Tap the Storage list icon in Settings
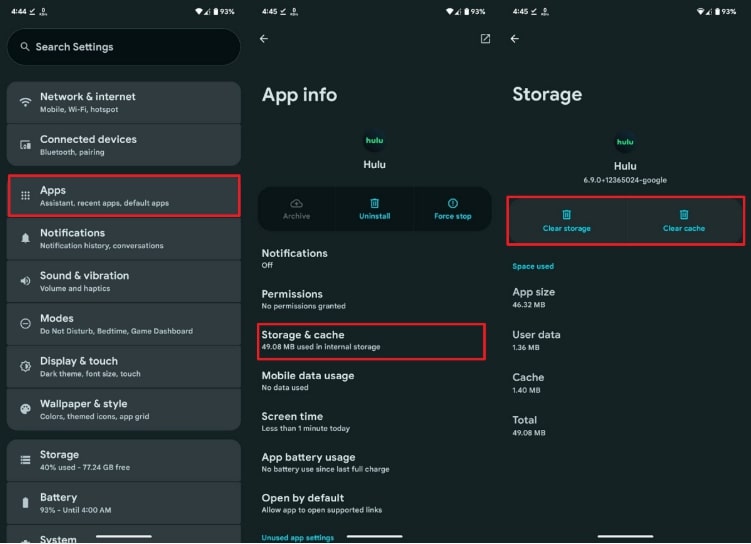The width and height of the screenshot is (751, 544). click(25, 460)
